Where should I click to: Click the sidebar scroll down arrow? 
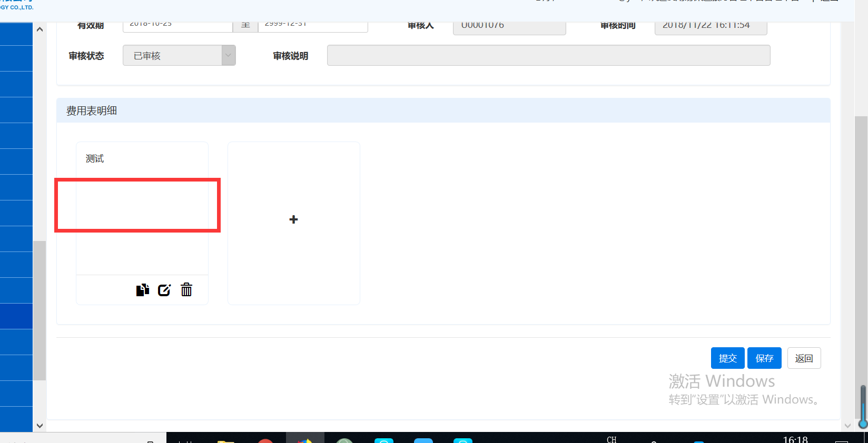[40, 425]
